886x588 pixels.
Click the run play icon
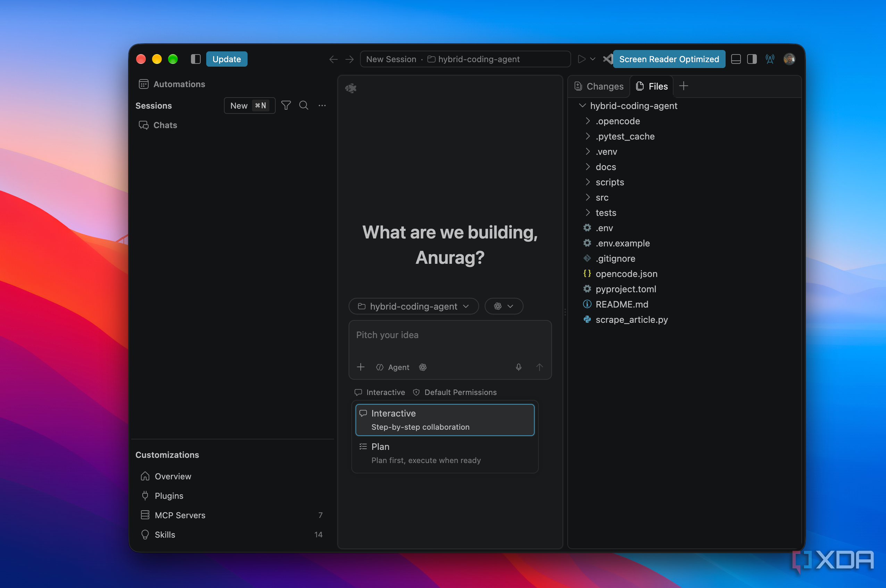[582, 59]
